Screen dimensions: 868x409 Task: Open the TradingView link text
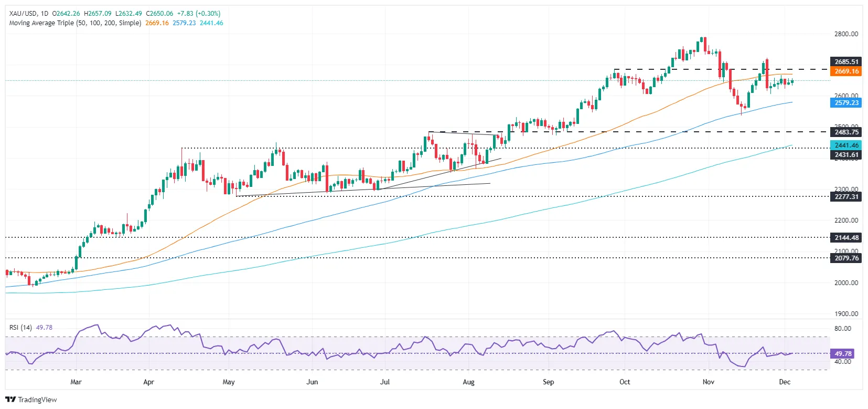(37, 400)
